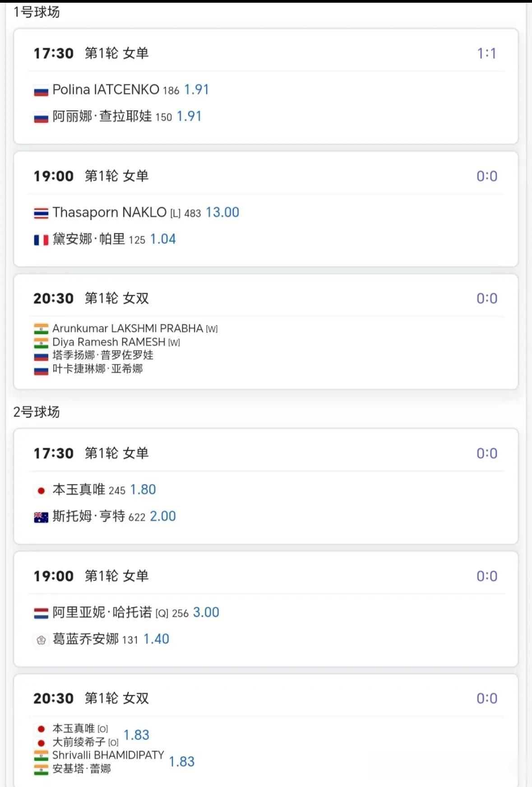Open player 阿丽娜·查拉耶娃 profile
Viewport: 532px width, 787px height.
pyautogui.click(x=102, y=116)
